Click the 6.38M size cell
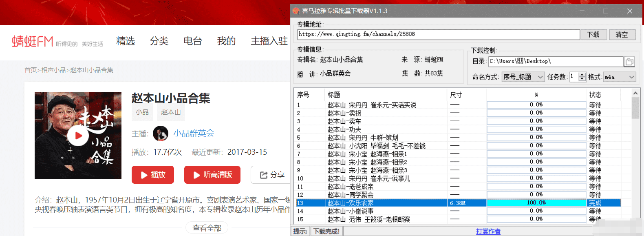The width and height of the screenshot is (644, 236). click(467, 203)
